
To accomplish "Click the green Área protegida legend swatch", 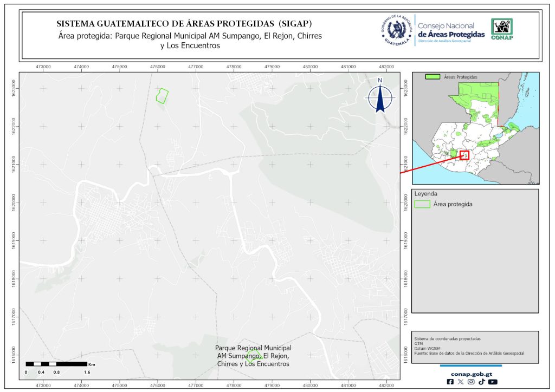I will click(422, 204).
